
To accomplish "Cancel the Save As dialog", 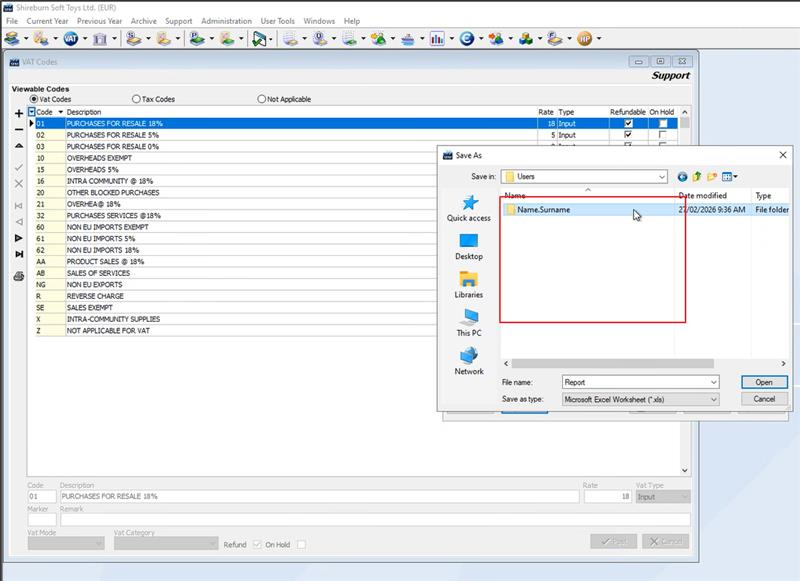I will [764, 399].
